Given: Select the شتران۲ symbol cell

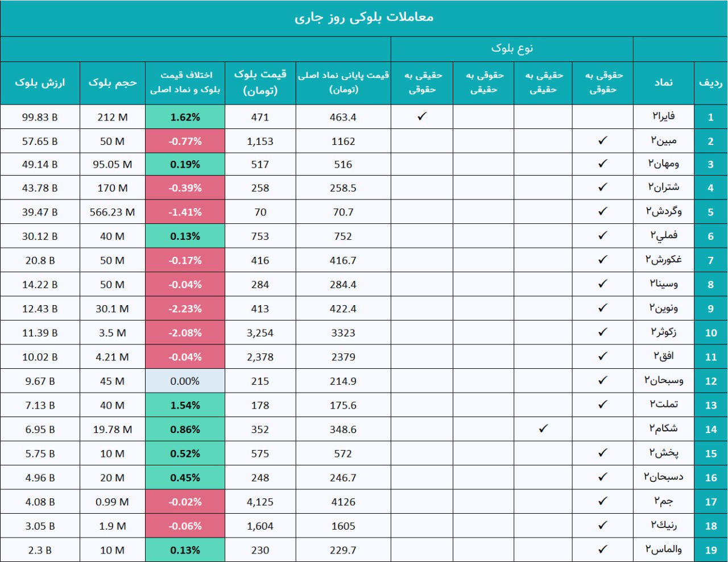Looking at the screenshot, I should [663, 188].
